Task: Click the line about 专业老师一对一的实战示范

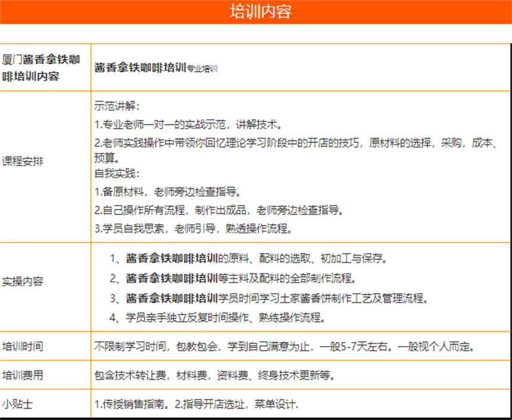Action: click(x=188, y=125)
